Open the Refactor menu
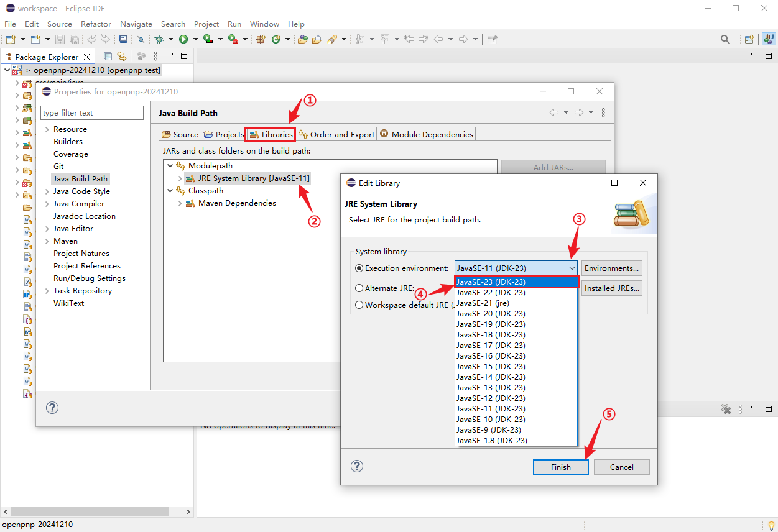The image size is (778, 532). click(96, 24)
